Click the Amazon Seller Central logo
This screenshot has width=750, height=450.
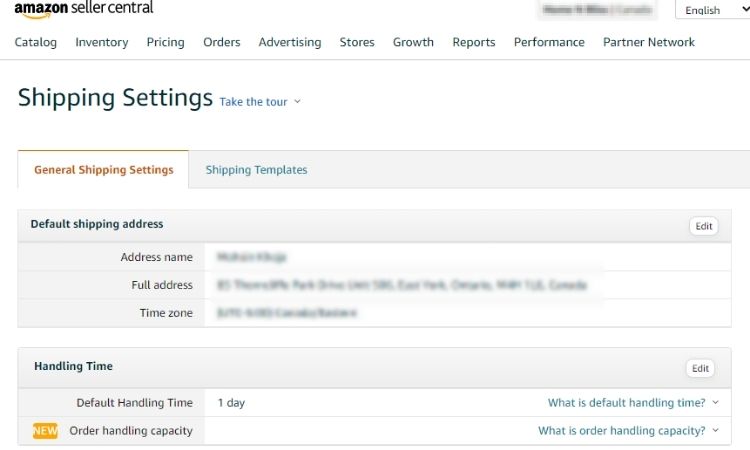click(x=84, y=9)
